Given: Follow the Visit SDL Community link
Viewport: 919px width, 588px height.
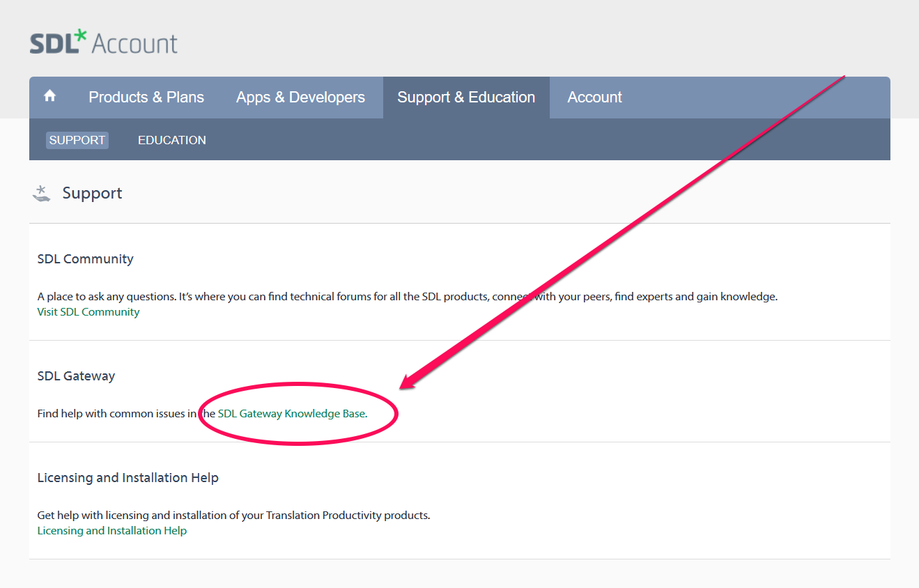Looking at the screenshot, I should click(x=88, y=312).
